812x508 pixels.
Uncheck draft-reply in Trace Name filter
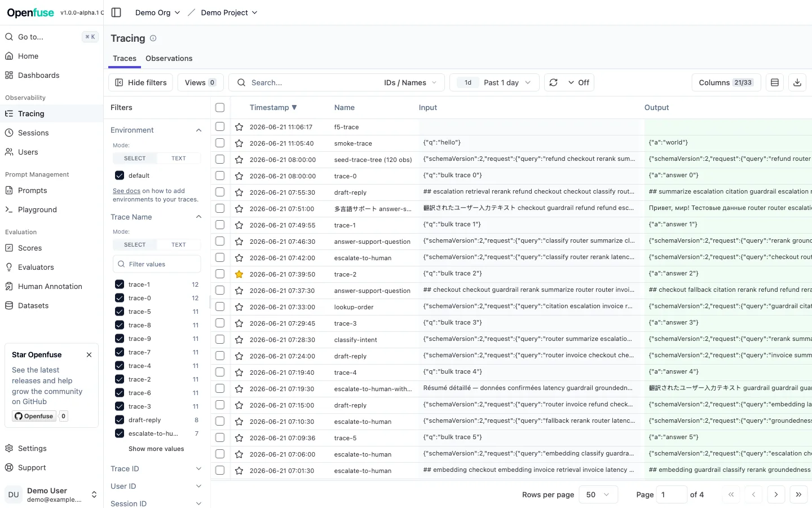(120, 420)
